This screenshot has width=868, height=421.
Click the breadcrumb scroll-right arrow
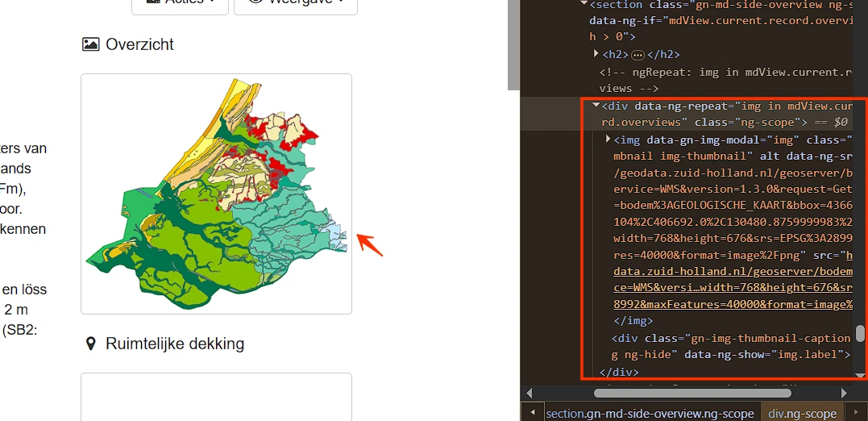pos(858,413)
